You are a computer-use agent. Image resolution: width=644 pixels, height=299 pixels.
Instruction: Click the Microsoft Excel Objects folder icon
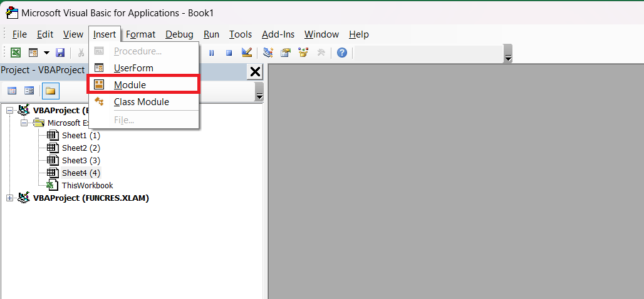(39, 123)
